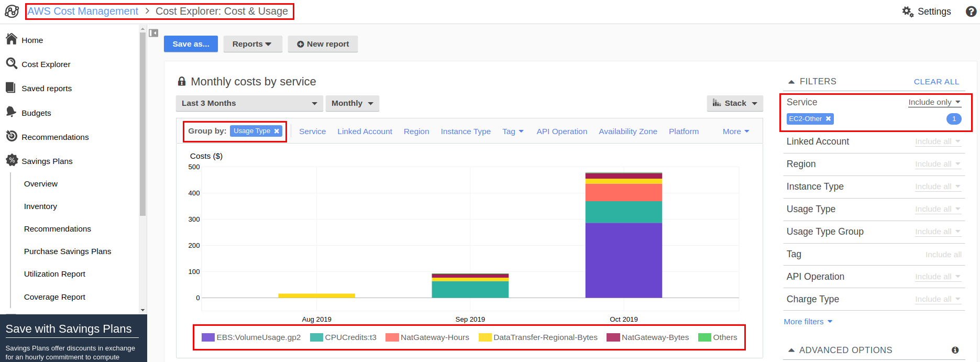The width and height of the screenshot is (980, 362).
Task: Open Utilization Report page
Action: (54, 274)
